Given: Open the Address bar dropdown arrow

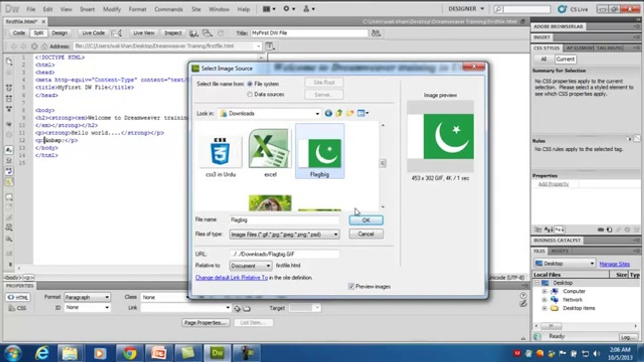Looking at the screenshot, I should (x=258, y=46).
